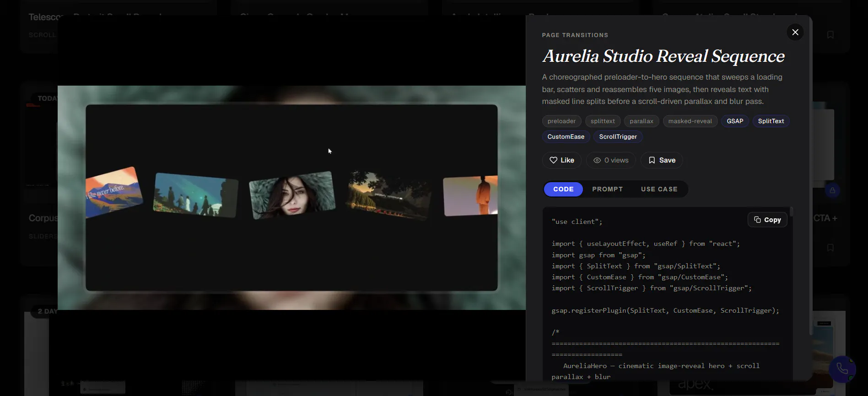The height and width of the screenshot is (396, 868).
Task: Show the USE CASE tab
Action: click(x=659, y=189)
